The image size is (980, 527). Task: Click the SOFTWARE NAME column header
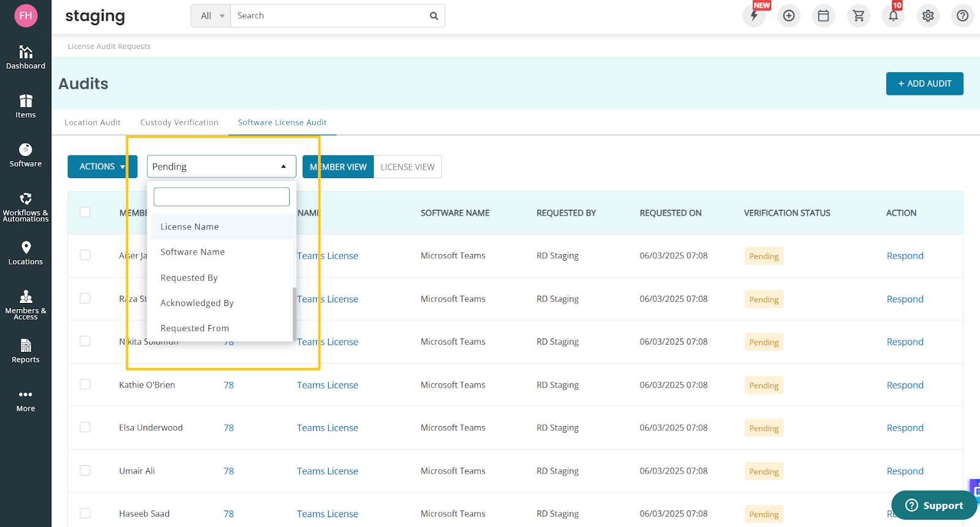[x=455, y=213]
